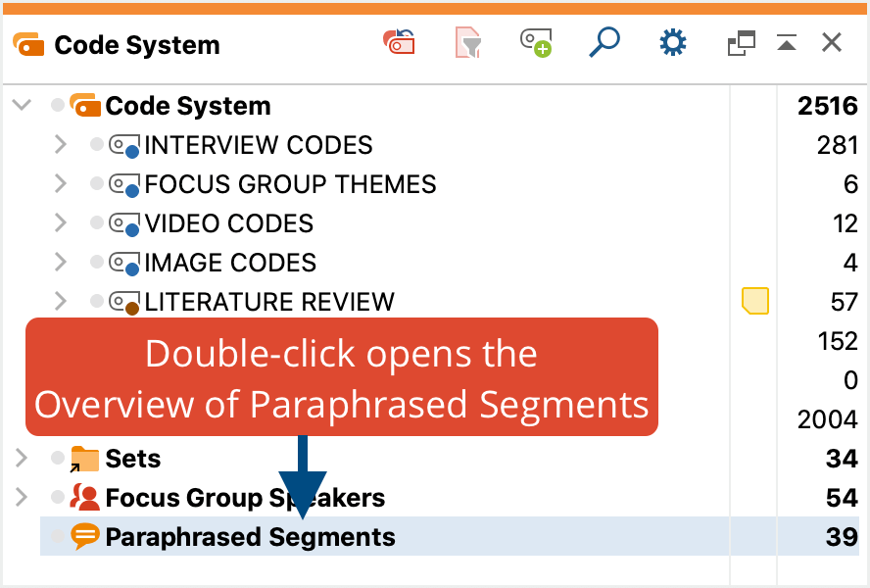Click the LITERATURE REVIEW code icon
The image size is (870, 588).
124,303
